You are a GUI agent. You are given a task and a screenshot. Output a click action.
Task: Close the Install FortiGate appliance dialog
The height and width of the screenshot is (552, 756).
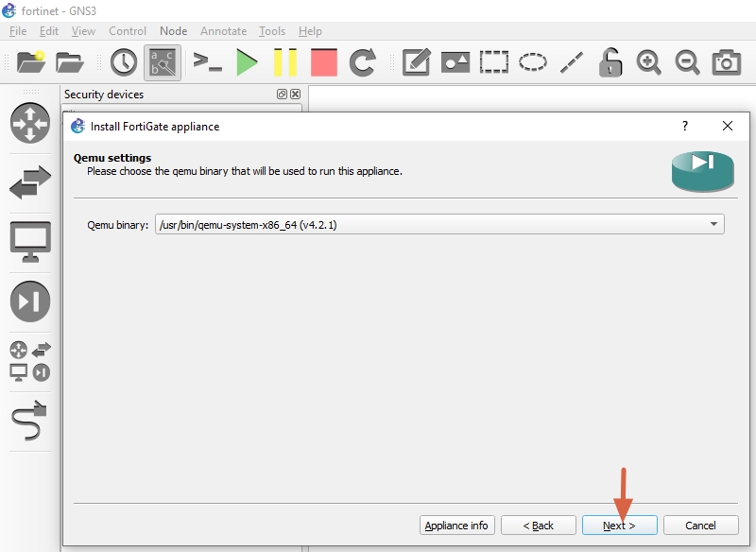[728, 127]
